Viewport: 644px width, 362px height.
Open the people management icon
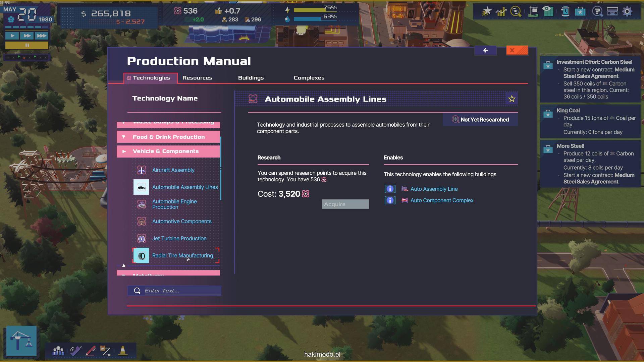pyautogui.click(x=58, y=351)
